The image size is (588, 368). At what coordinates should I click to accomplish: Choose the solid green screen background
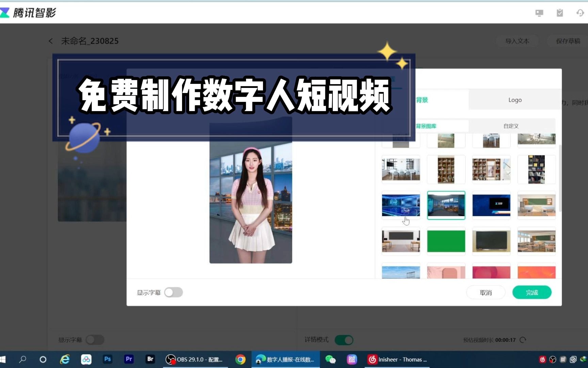[x=446, y=241]
